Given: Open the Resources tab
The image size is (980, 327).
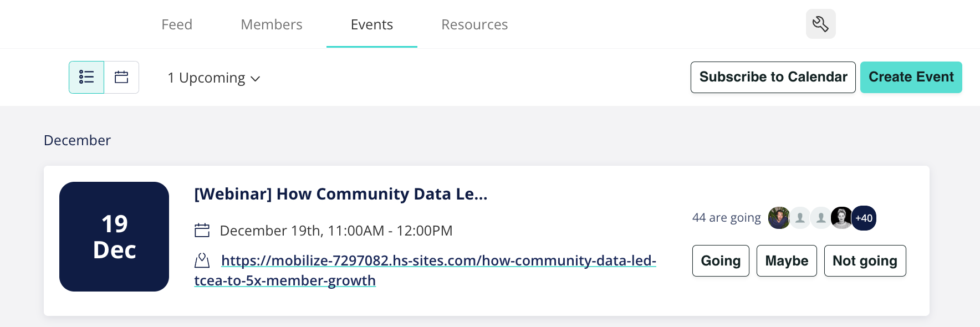Looking at the screenshot, I should (474, 24).
